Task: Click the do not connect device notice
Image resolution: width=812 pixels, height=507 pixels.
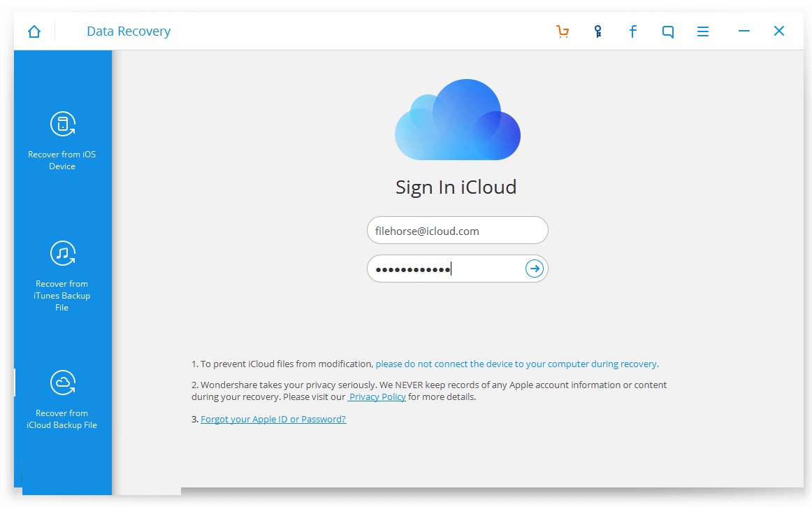Action: point(517,364)
